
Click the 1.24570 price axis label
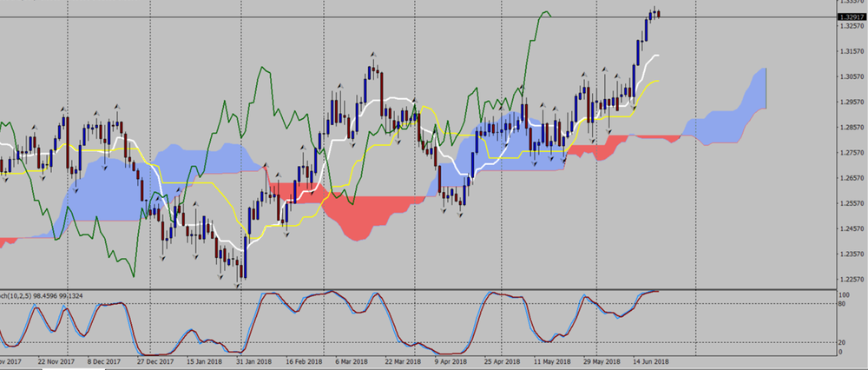[853, 228]
